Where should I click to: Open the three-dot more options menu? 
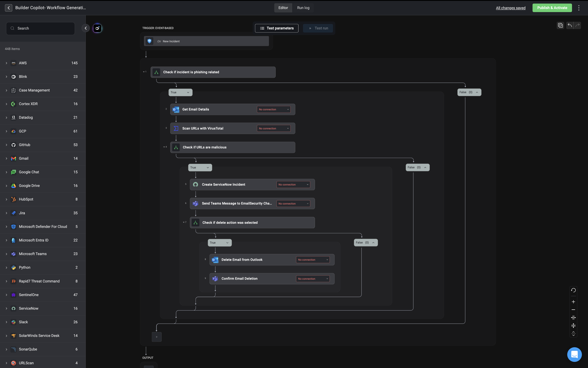click(x=579, y=8)
